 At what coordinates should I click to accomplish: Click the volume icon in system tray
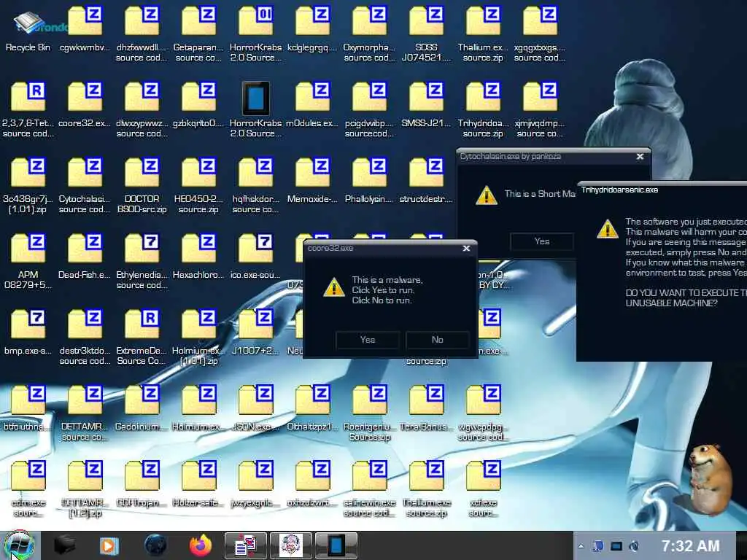634,546
